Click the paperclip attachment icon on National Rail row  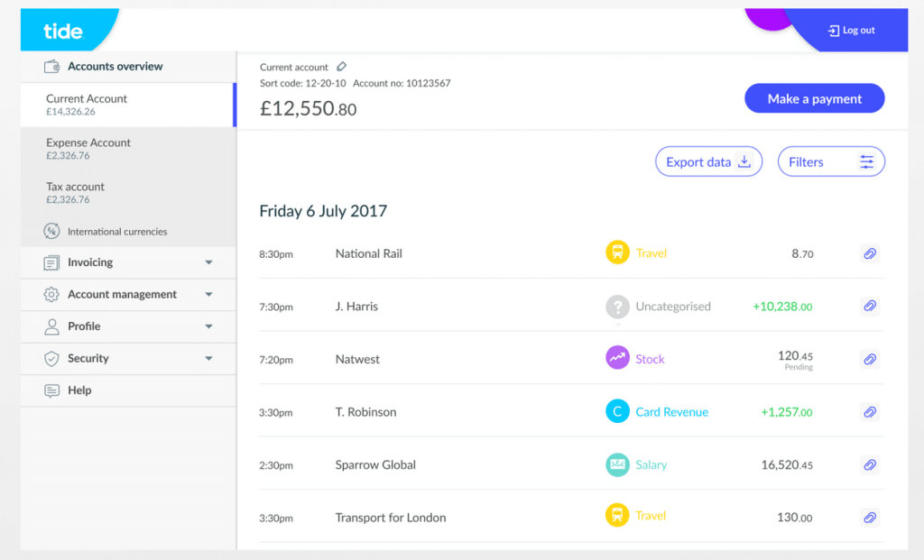point(869,253)
